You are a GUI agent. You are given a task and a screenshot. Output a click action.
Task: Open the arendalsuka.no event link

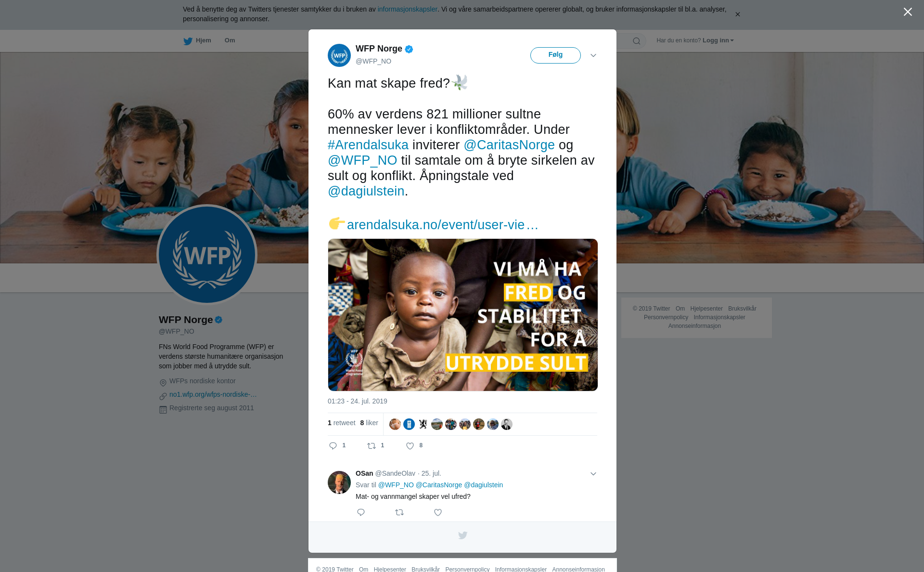[442, 225]
